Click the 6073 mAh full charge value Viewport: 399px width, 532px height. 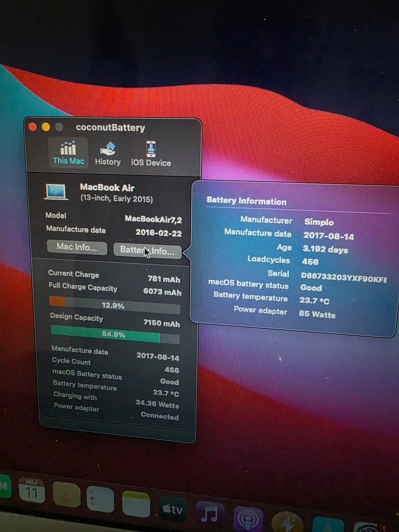tap(162, 292)
